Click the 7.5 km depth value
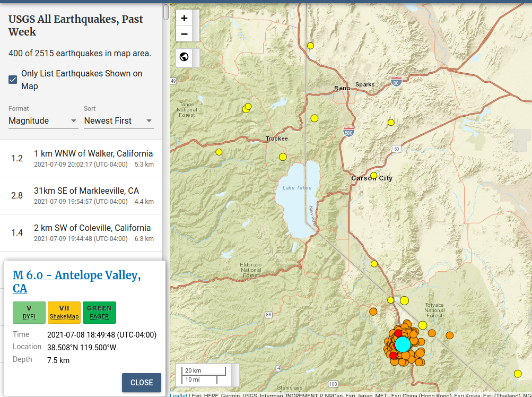 pyautogui.click(x=58, y=360)
